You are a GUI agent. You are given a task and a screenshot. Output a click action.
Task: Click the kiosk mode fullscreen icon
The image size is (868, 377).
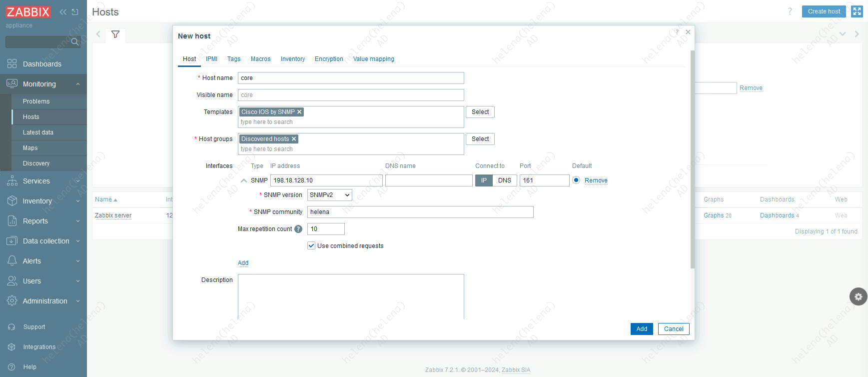click(857, 11)
